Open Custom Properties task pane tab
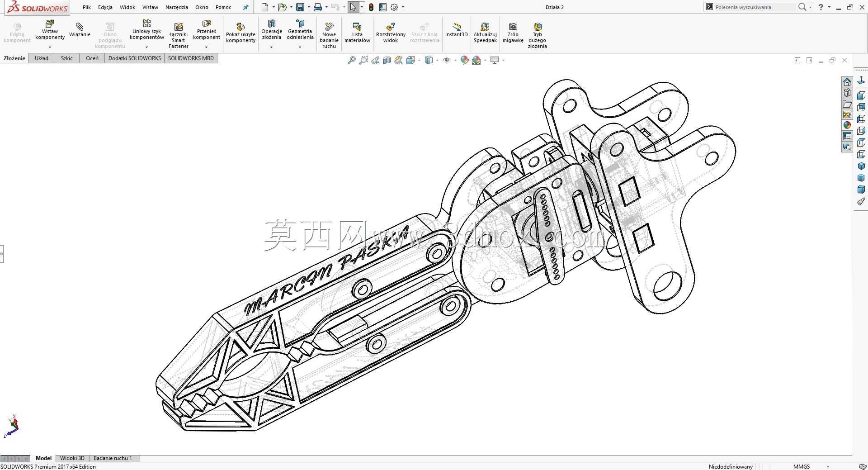This screenshot has width=868, height=470. pyautogui.click(x=847, y=136)
